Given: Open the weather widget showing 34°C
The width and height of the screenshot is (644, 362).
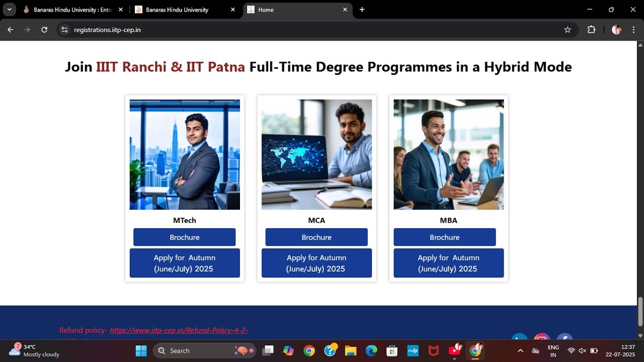Looking at the screenshot, I should pos(34,350).
